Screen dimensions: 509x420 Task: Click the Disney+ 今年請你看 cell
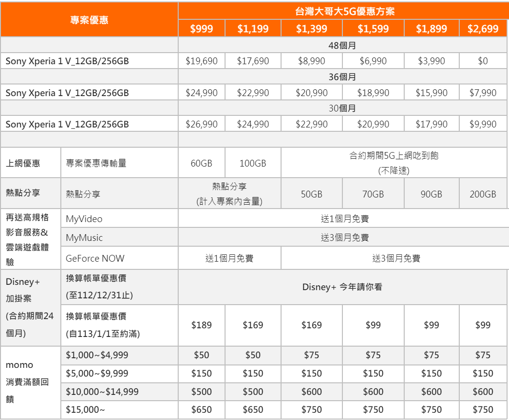tap(342, 287)
